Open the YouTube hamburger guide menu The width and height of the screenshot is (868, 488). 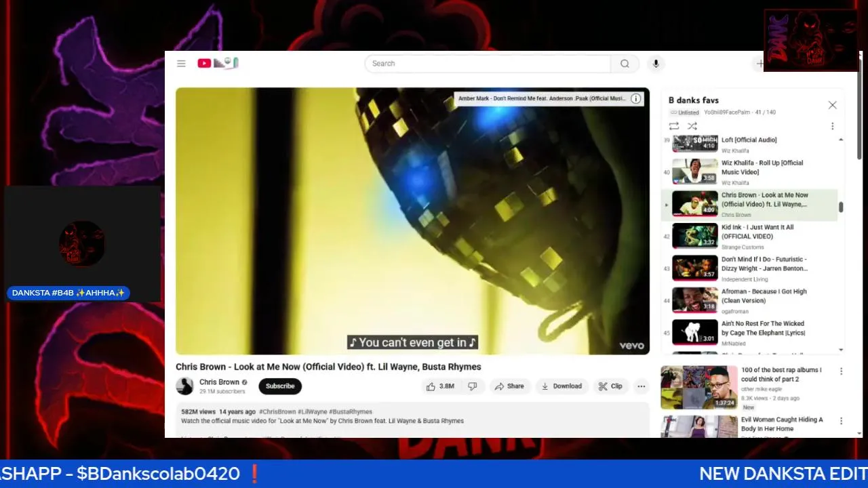pos(181,63)
